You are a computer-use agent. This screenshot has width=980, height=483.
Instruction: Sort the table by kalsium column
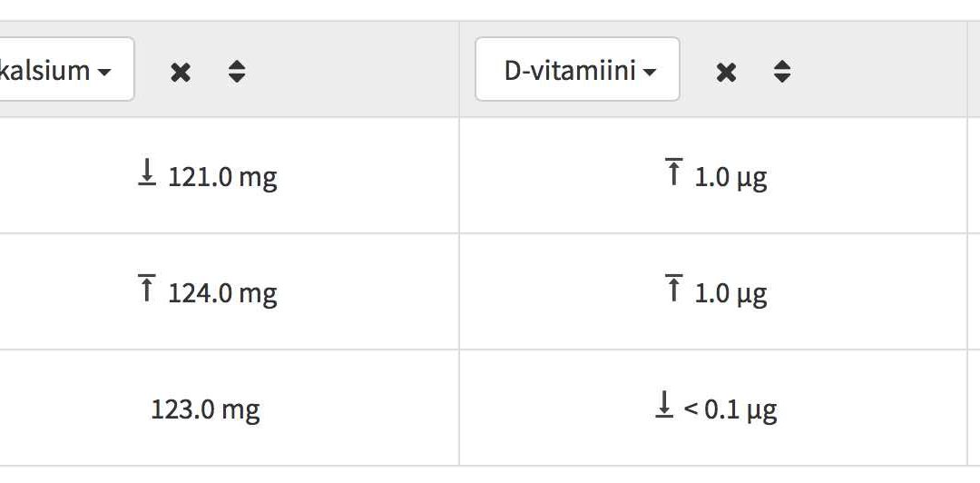[x=237, y=72]
